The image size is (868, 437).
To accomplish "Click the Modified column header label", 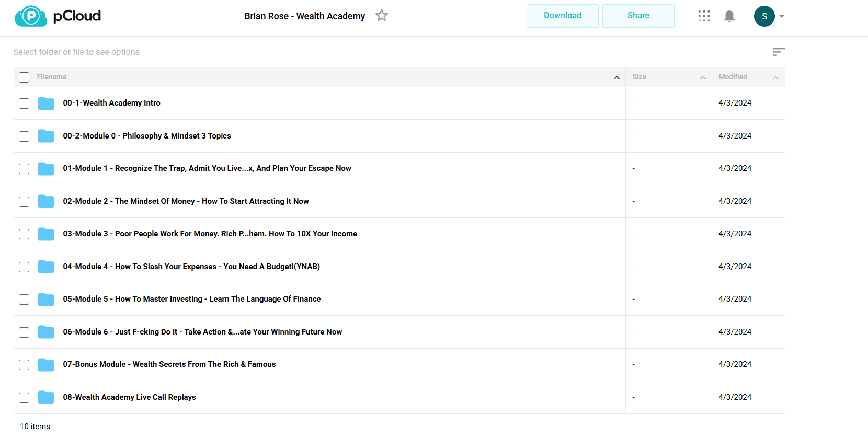I will [x=733, y=77].
